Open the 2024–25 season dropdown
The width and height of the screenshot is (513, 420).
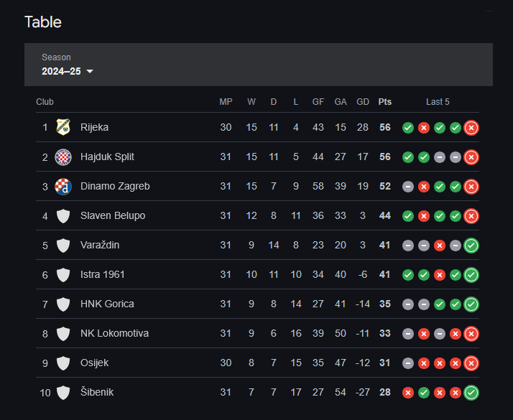[x=68, y=71]
